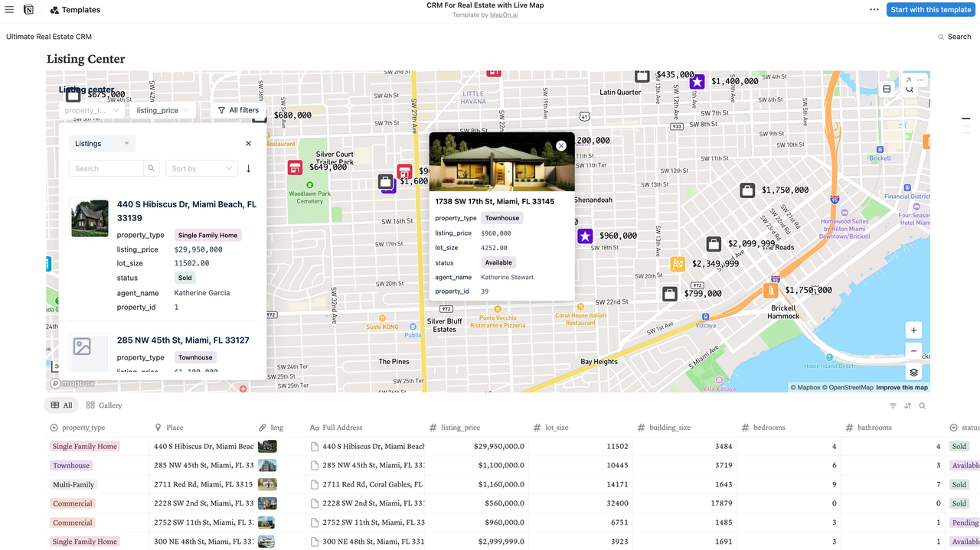The height and width of the screenshot is (550, 980).
Task: Click the Multi-Family tag in the table
Action: pos(73,484)
